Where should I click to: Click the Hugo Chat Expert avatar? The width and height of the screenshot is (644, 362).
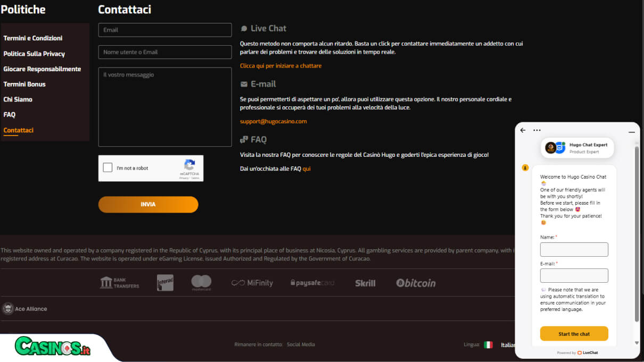(x=555, y=148)
